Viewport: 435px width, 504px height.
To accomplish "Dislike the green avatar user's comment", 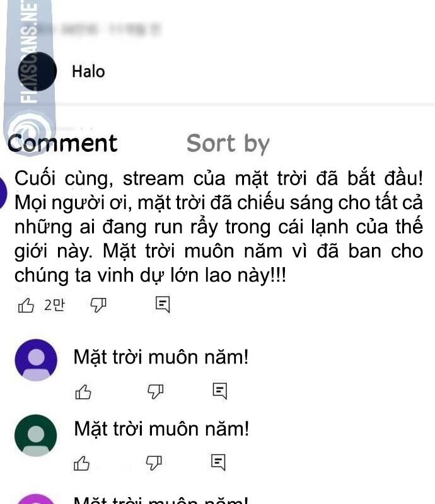I will (x=154, y=463).
